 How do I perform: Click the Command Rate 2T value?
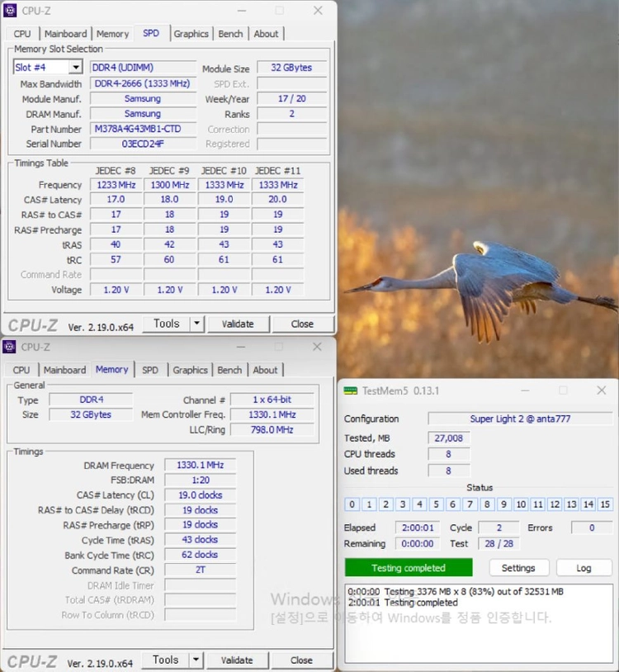point(200,570)
